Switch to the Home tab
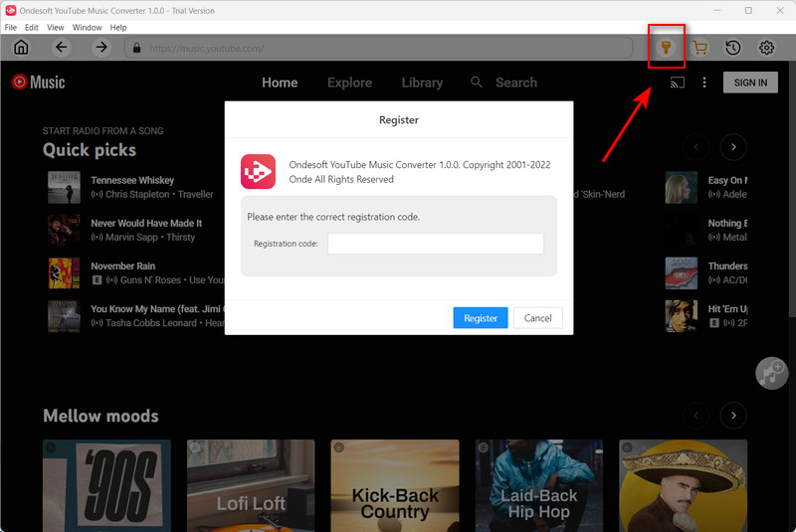 (x=280, y=83)
